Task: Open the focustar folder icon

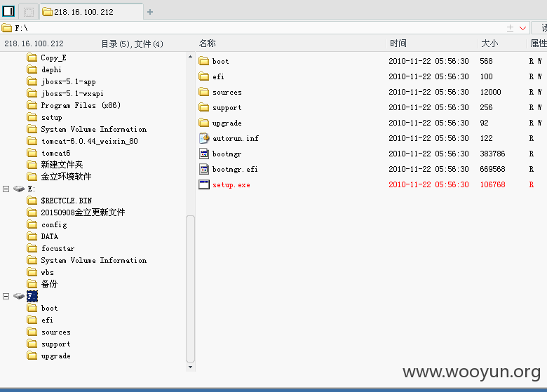Action: 32,248
